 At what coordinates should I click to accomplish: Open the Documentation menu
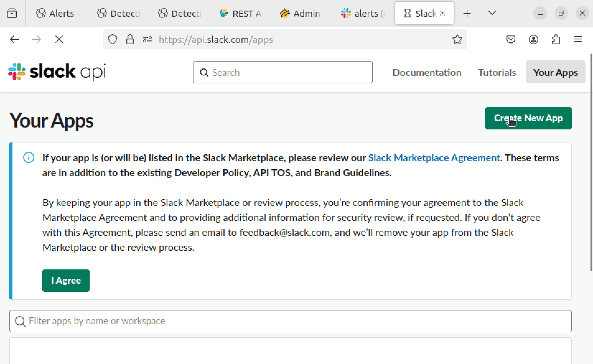pyautogui.click(x=427, y=72)
